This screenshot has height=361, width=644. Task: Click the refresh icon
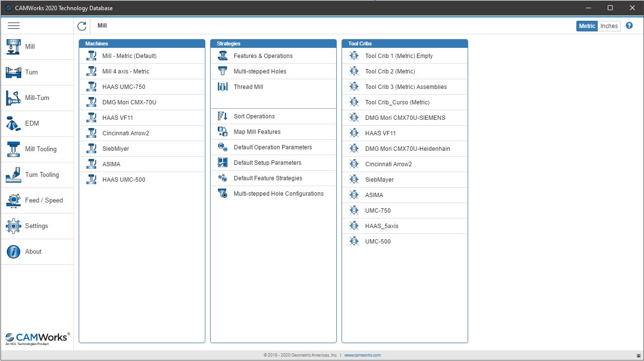click(82, 26)
